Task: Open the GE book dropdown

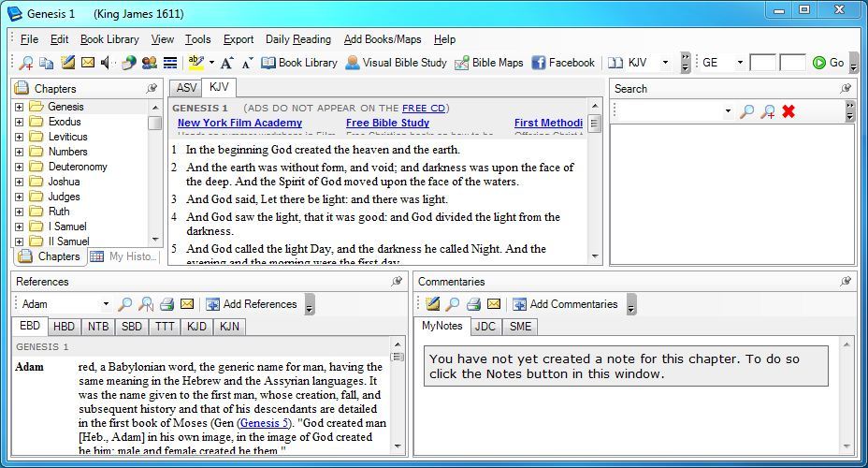Action: click(x=740, y=63)
